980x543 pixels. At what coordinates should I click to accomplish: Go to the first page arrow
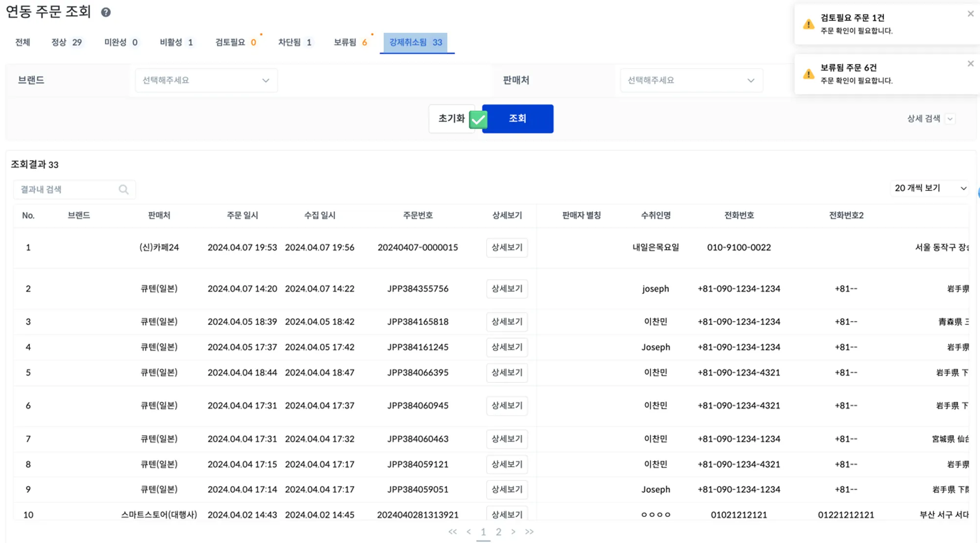[x=452, y=532]
